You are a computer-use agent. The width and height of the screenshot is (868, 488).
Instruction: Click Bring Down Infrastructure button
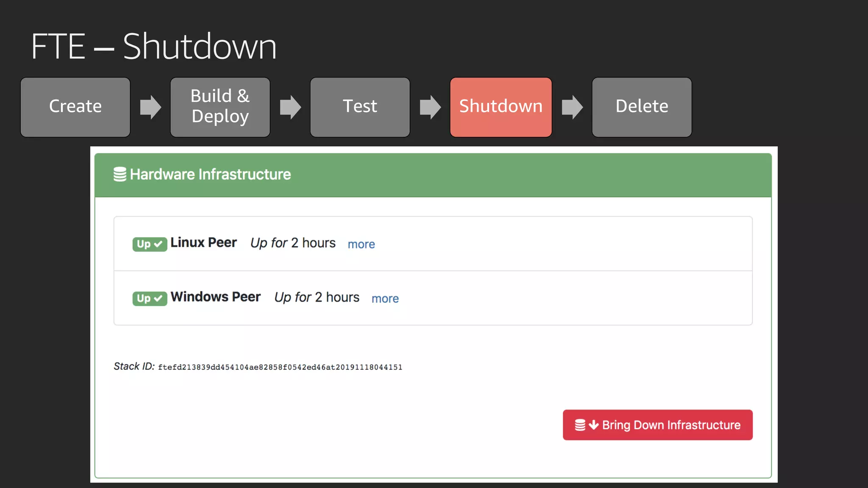[657, 425]
